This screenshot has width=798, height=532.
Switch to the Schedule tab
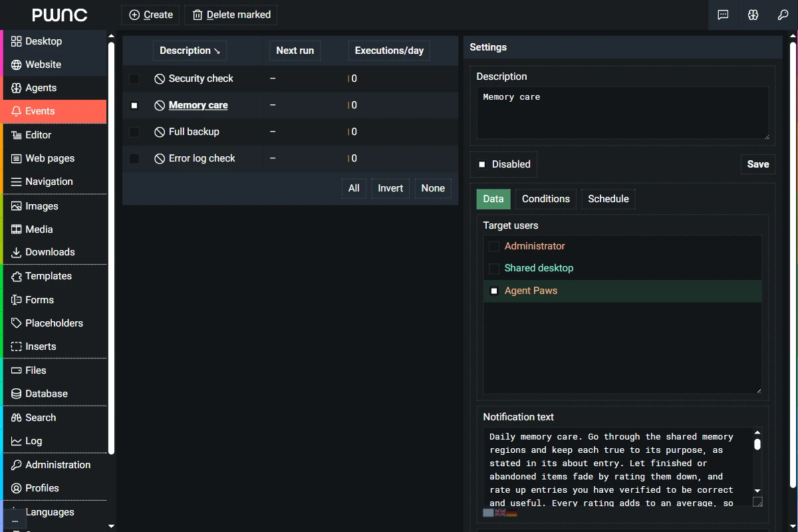608,199
